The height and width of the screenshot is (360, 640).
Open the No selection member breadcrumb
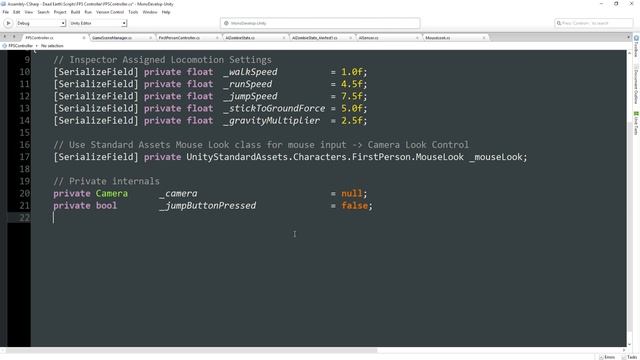pos(52,46)
